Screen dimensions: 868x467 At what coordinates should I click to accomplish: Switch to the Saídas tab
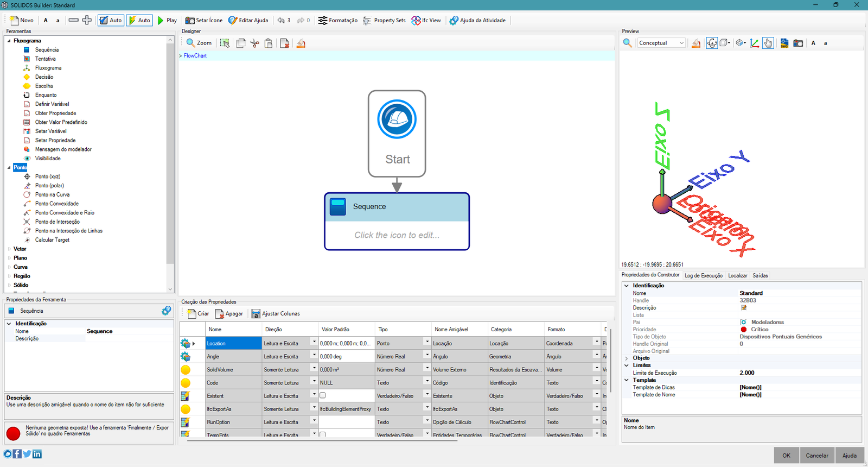pyautogui.click(x=760, y=276)
